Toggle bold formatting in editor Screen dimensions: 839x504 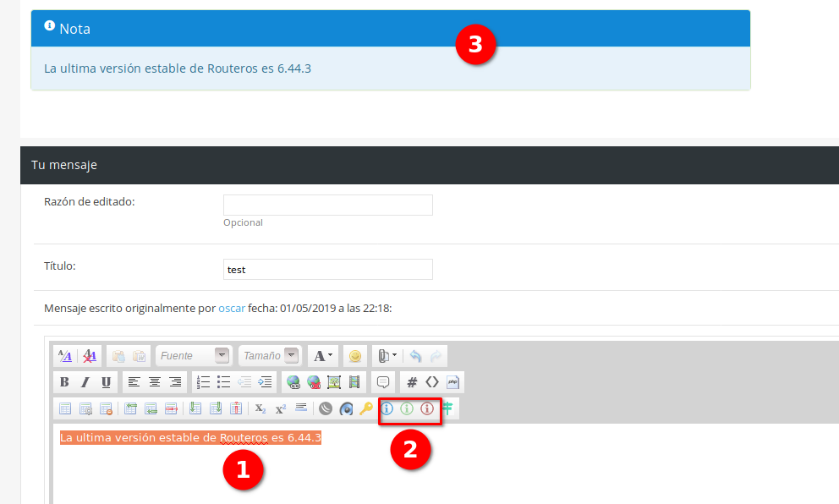(64, 382)
